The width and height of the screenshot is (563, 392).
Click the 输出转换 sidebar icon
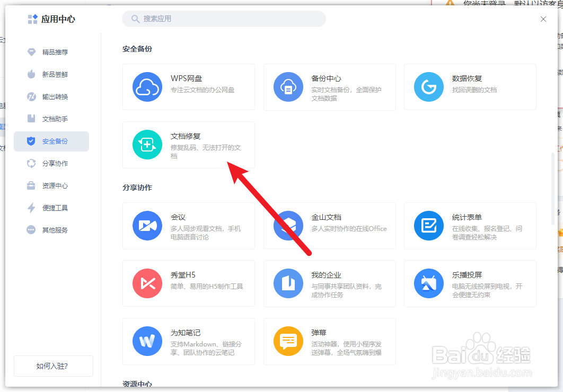(x=32, y=96)
